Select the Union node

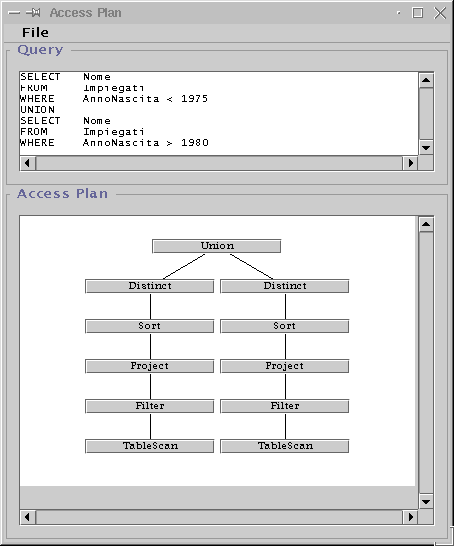[217, 246]
